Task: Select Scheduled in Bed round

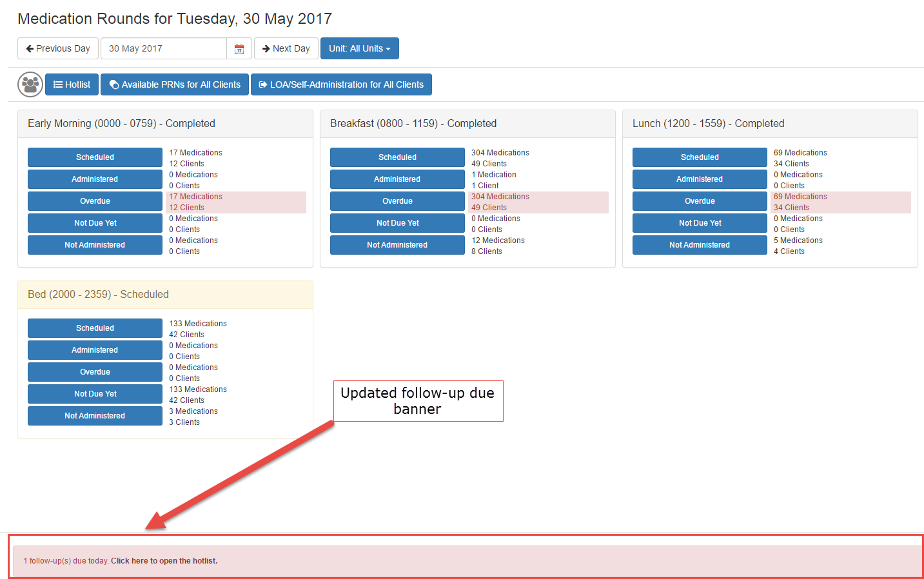Action: point(95,328)
